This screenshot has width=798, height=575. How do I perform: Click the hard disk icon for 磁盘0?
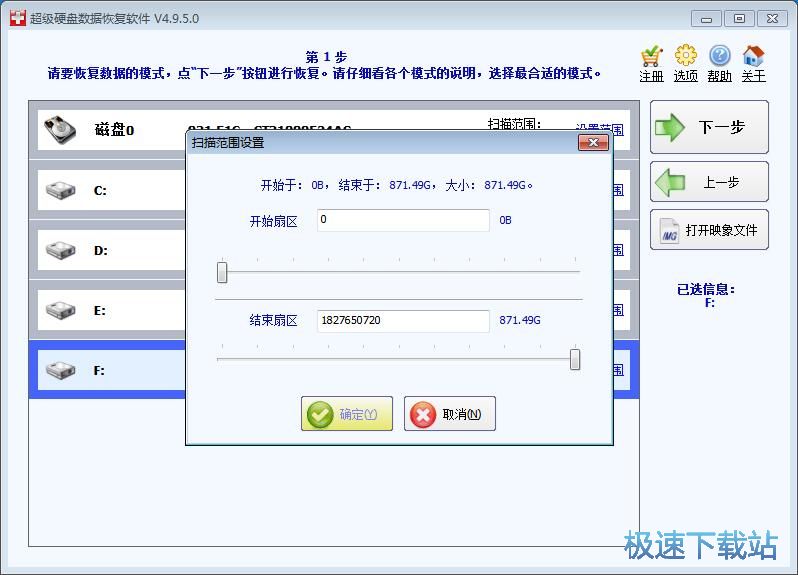coord(60,130)
